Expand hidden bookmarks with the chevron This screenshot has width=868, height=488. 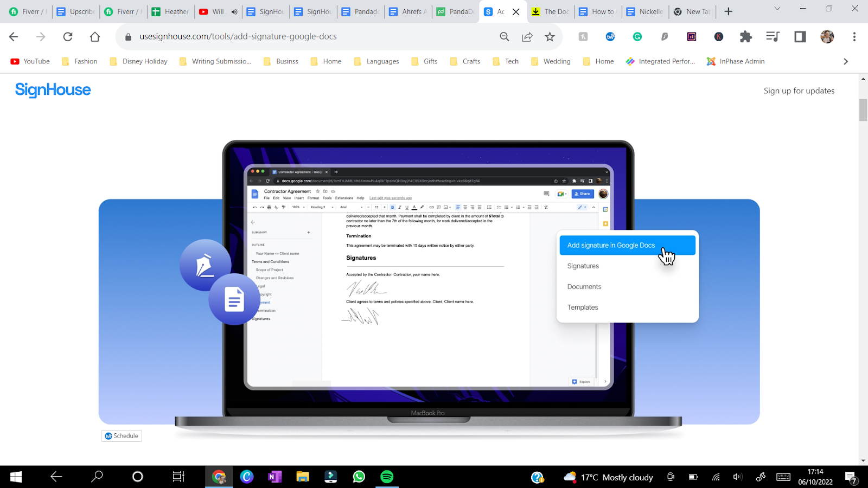(845, 61)
